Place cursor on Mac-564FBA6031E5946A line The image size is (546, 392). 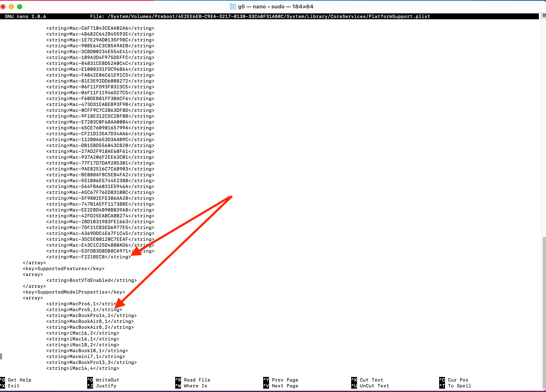[100, 186]
